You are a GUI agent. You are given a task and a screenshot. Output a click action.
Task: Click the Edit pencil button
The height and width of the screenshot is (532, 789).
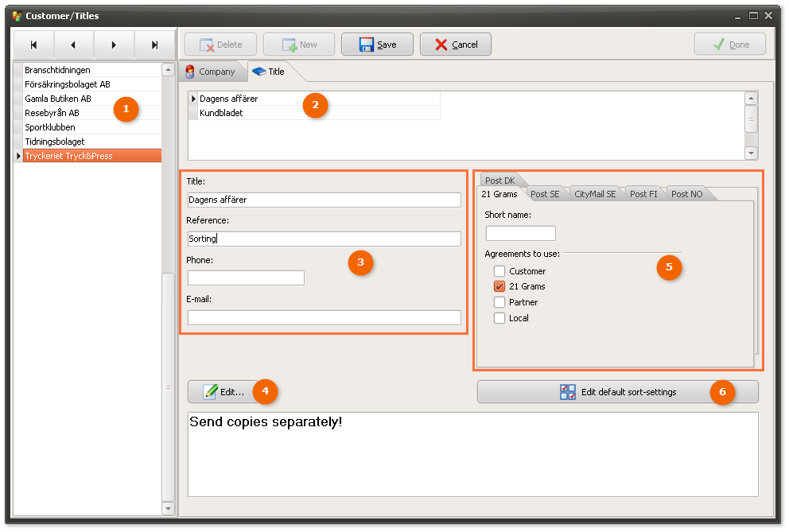(223, 392)
